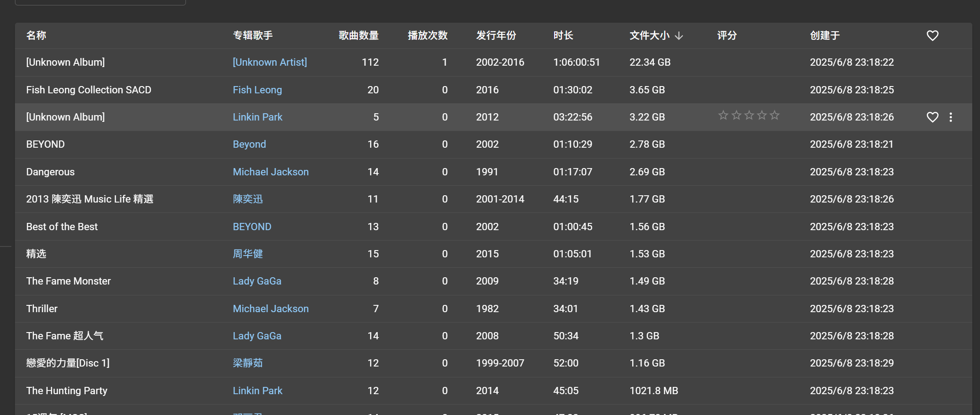Open the more options menu for Linkin Park Unknown Album
980x415 pixels.
click(951, 117)
